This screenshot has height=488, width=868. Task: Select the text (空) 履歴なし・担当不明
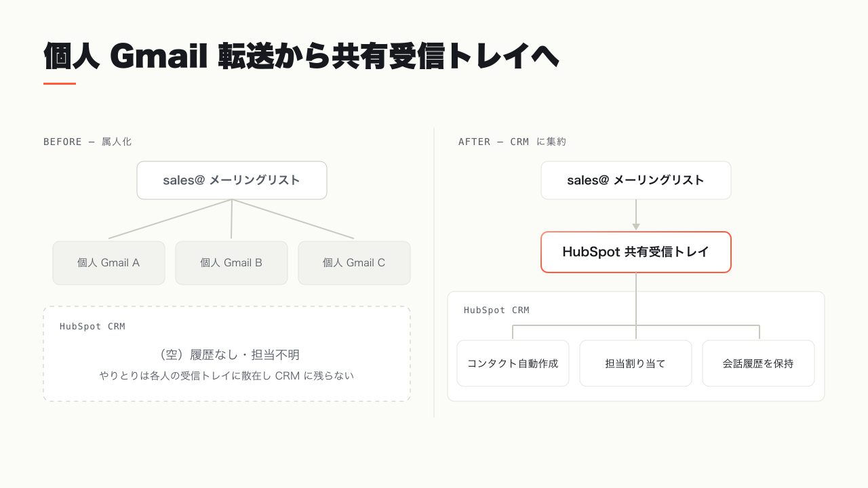227,354
